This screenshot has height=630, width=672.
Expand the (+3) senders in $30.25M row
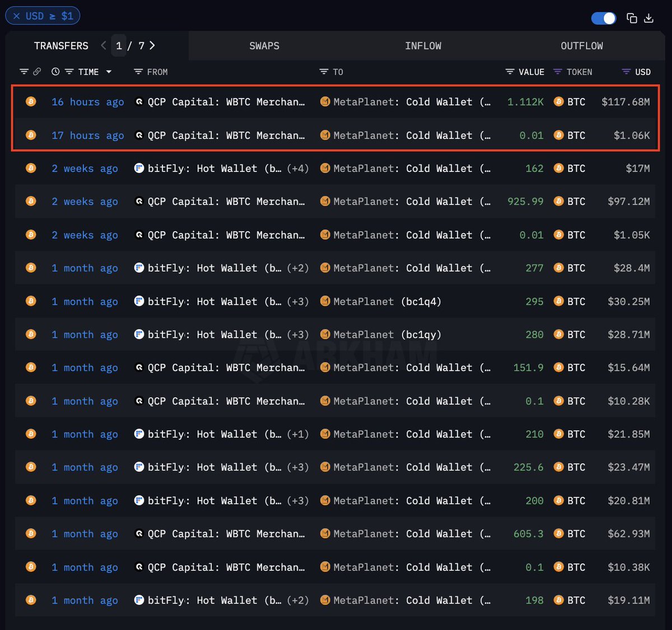297,301
